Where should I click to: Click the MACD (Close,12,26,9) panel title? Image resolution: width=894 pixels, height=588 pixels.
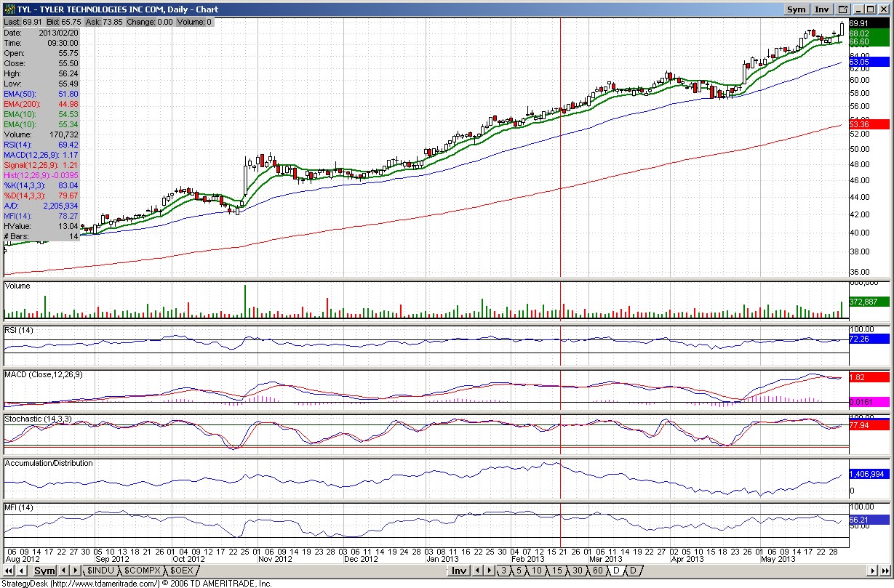44,374
